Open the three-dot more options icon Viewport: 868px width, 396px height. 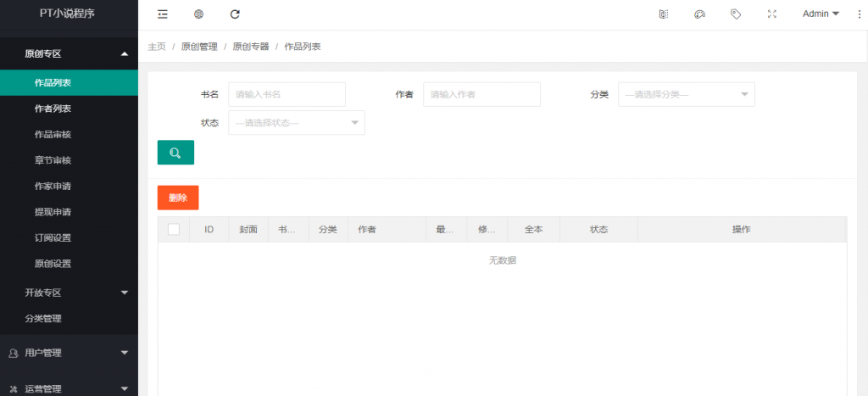click(859, 14)
